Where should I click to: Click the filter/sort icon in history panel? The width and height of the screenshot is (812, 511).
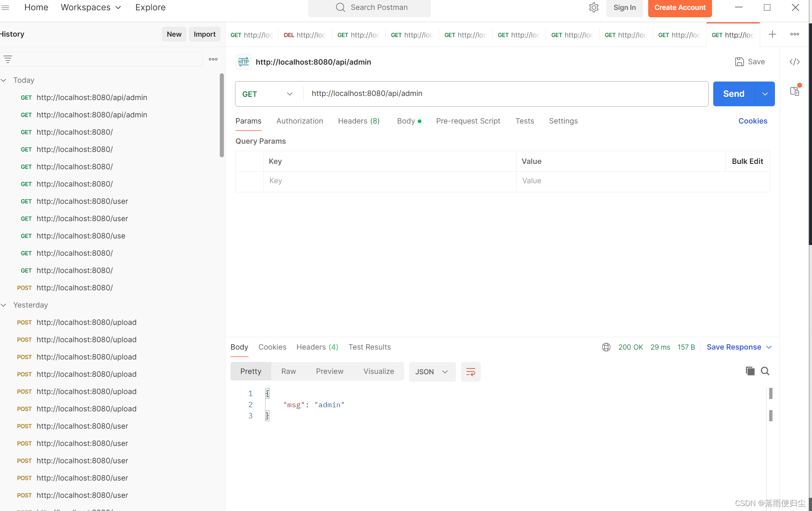coord(8,59)
